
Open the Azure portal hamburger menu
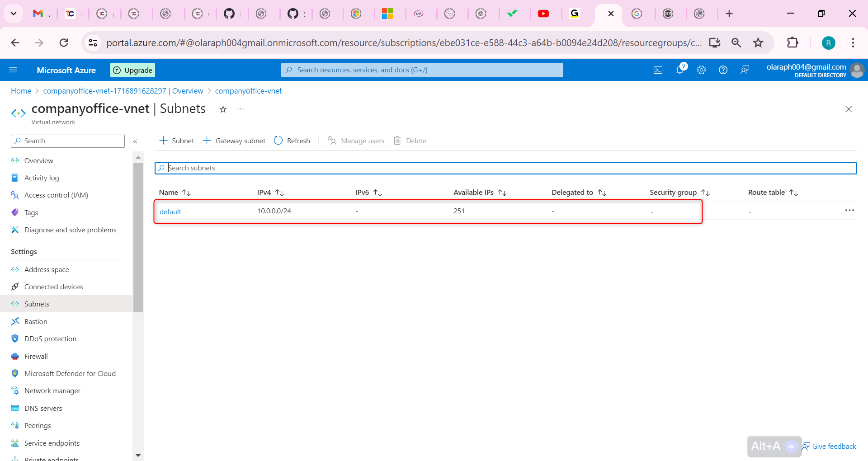[13, 70]
